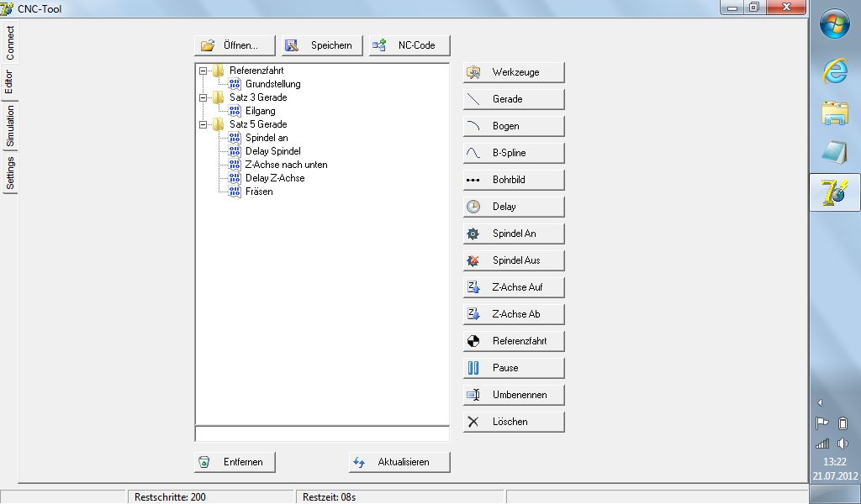861x504 pixels.
Task: Select the Gerade straight line tool
Action: (x=513, y=99)
